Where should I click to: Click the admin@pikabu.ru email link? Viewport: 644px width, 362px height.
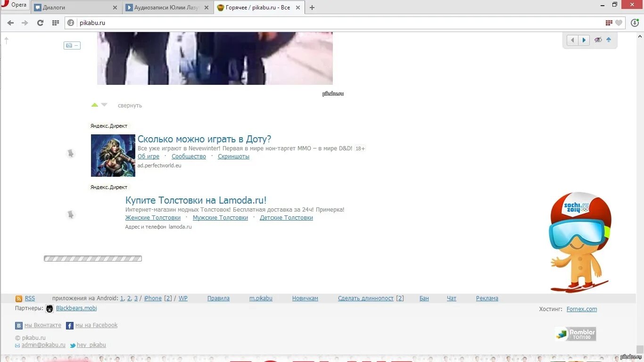43,345
